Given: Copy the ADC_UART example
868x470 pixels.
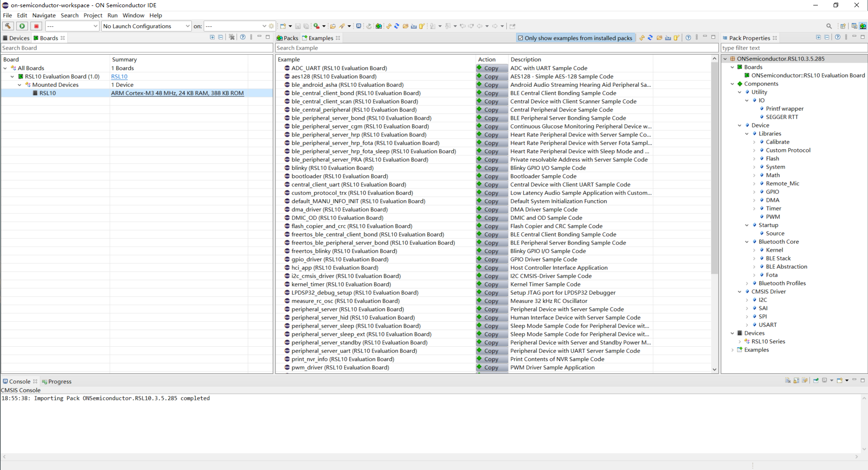Looking at the screenshot, I should [491, 68].
